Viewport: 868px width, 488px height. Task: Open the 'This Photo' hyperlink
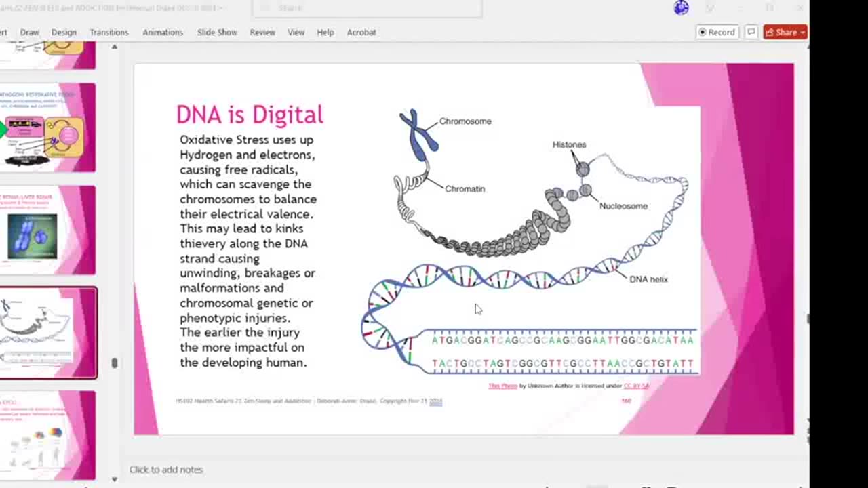[502, 386]
